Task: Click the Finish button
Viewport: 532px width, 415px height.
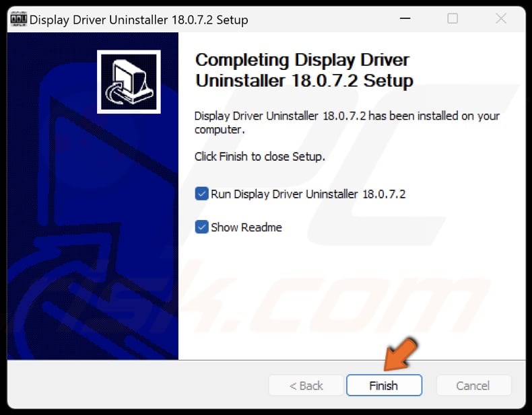Action: click(x=384, y=385)
